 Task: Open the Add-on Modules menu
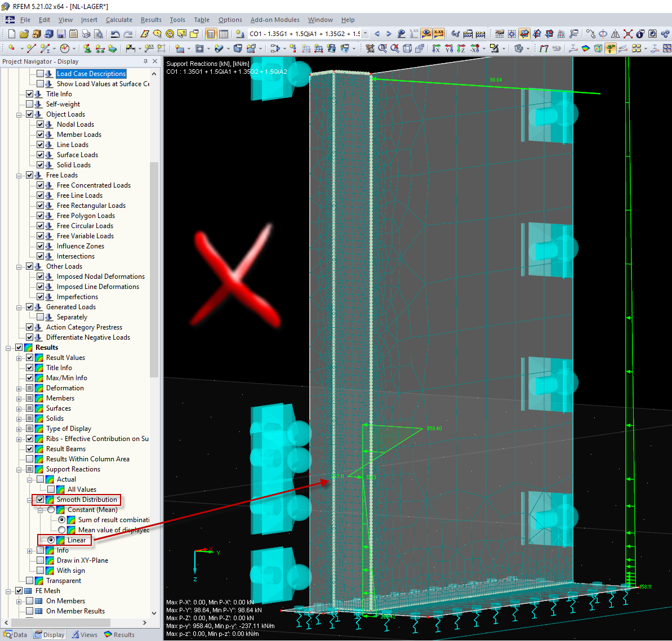click(274, 20)
